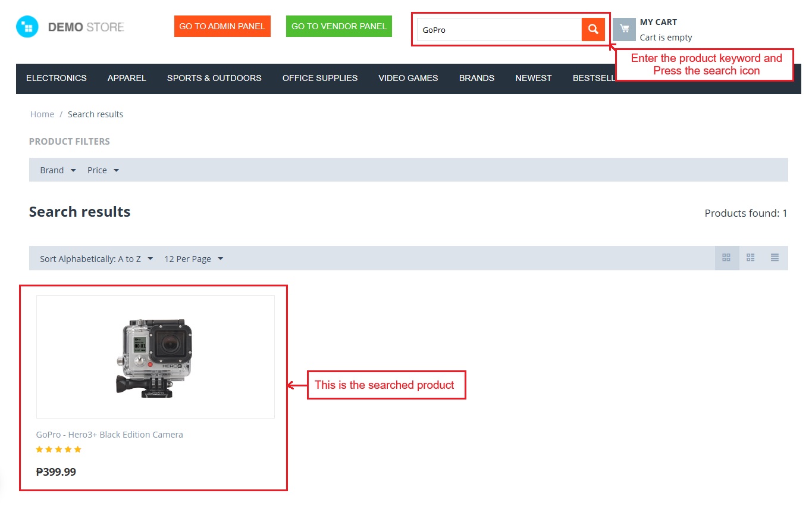Click the Demo Store logo

click(70, 27)
